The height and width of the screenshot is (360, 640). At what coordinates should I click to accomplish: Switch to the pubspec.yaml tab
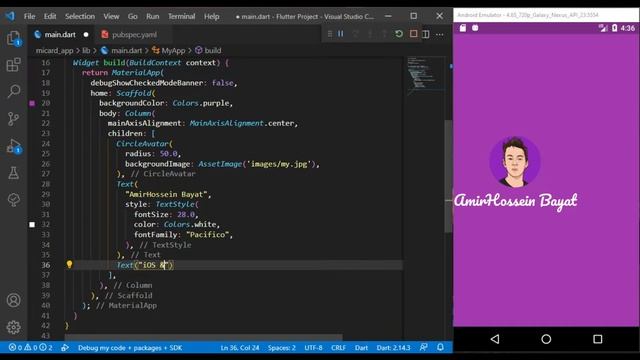pos(134,35)
